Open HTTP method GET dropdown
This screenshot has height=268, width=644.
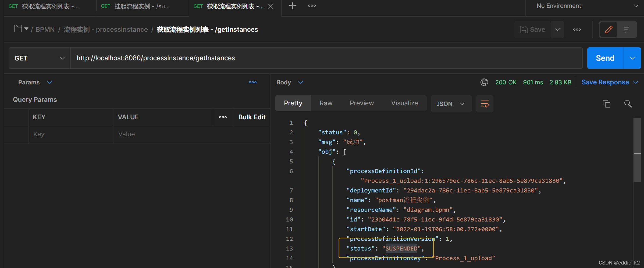40,58
